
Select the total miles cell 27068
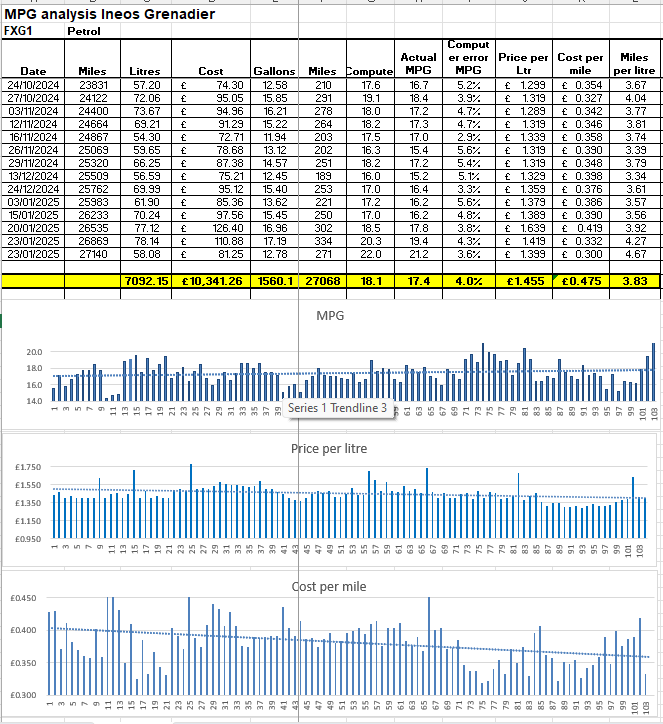pyautogui.click(x=323, y=281)
